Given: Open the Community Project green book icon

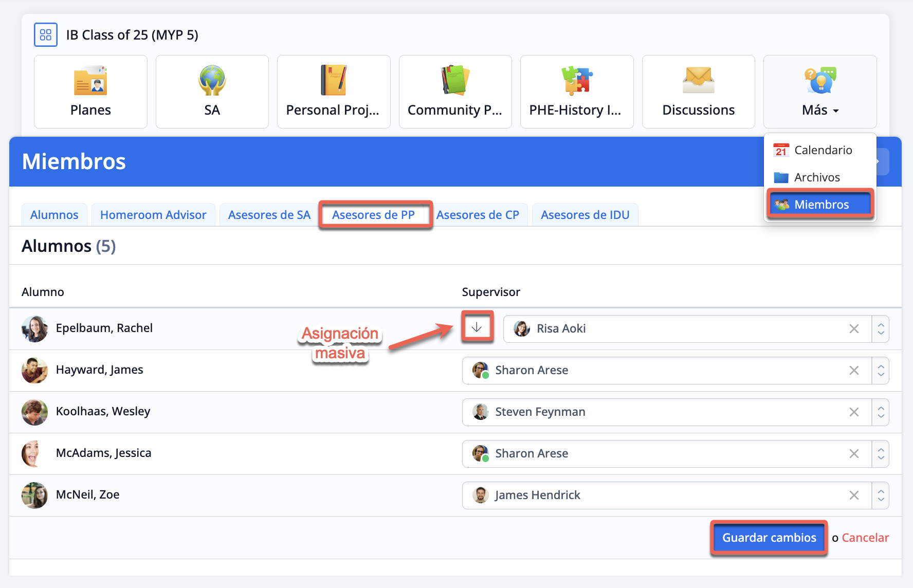Looking at the screenshot, I should click(x=455, y=81).
